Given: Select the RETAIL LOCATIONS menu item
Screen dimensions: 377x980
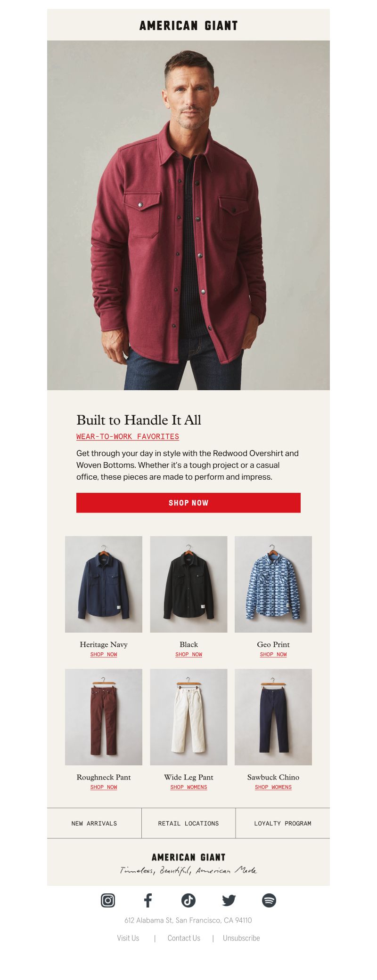Looking at the screenshot, I should 188,823.
